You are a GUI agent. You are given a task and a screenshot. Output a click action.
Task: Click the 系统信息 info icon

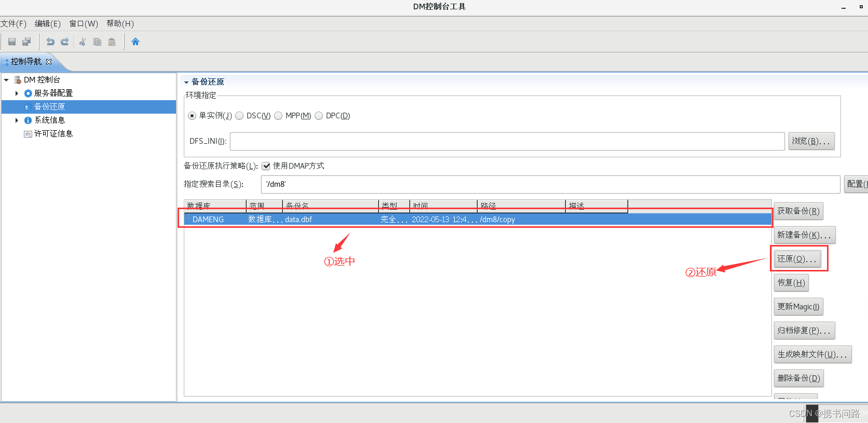pyautogui.click(x=28, y=120)
